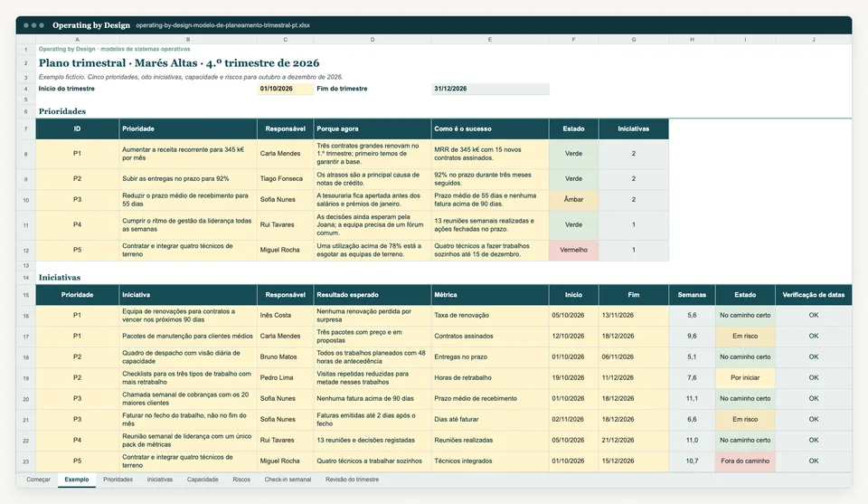Select the 11,1 weeks cell
This screenshot has width=868, height=504.
tap(692, 399)
